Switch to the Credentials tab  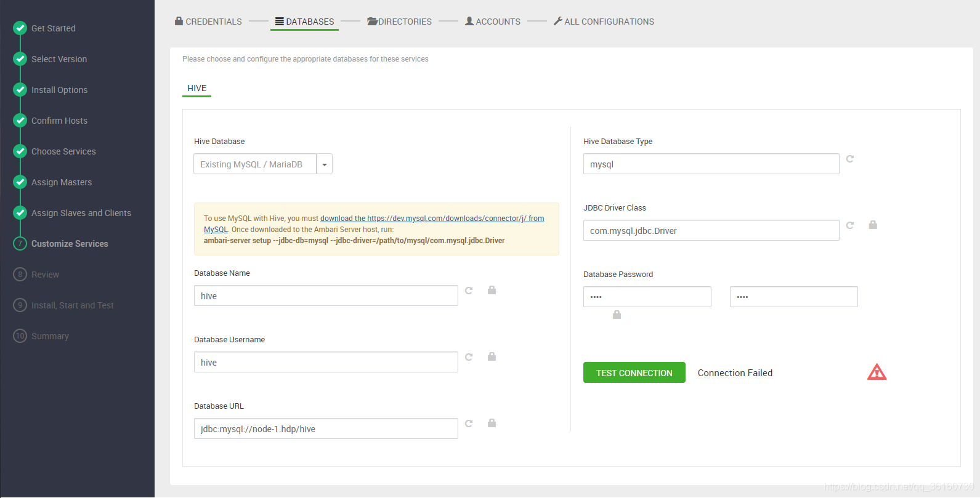point(208,22)
